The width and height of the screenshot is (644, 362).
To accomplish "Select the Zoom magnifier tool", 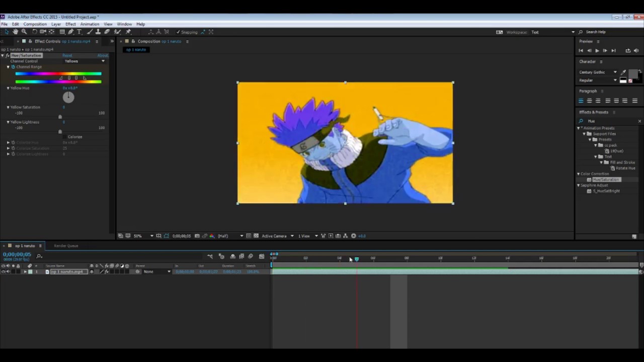I will click(x=24, y=32).
